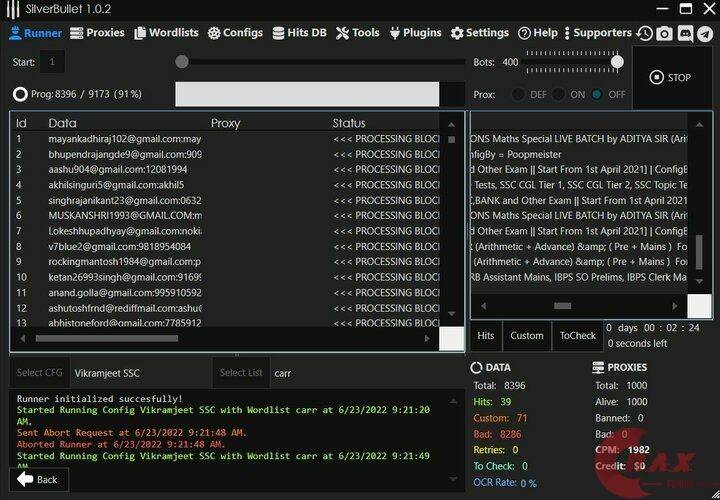Click the Back button

point(38,480)
